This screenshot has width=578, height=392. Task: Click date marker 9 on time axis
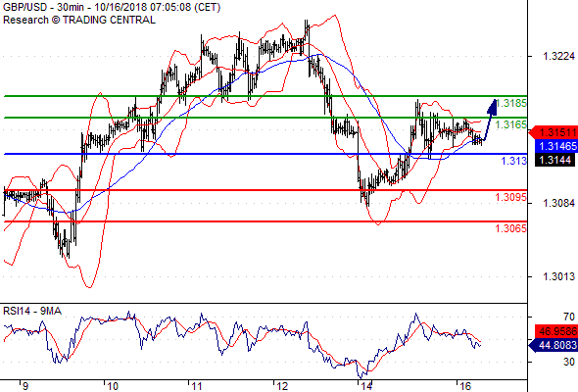click(24, 386)
